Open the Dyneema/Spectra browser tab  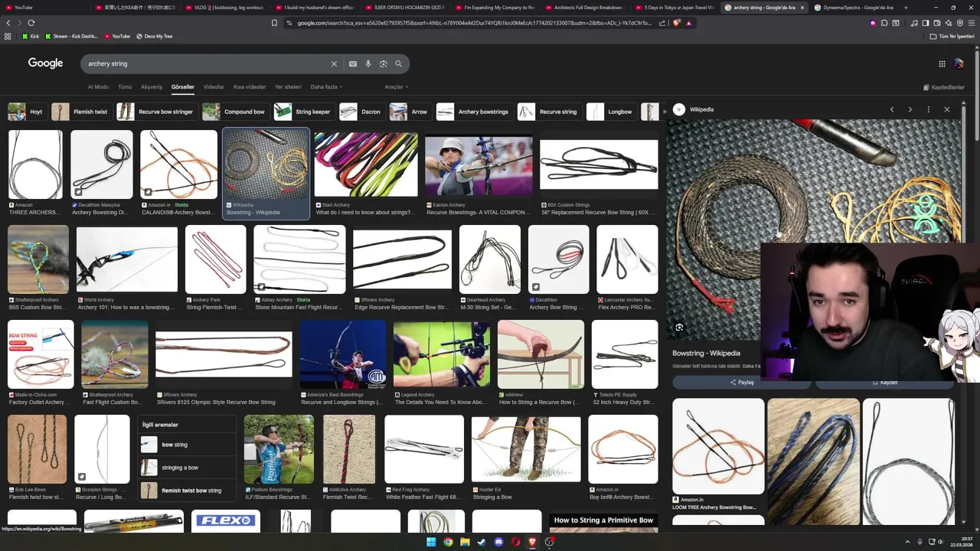[x=853, y=8]
